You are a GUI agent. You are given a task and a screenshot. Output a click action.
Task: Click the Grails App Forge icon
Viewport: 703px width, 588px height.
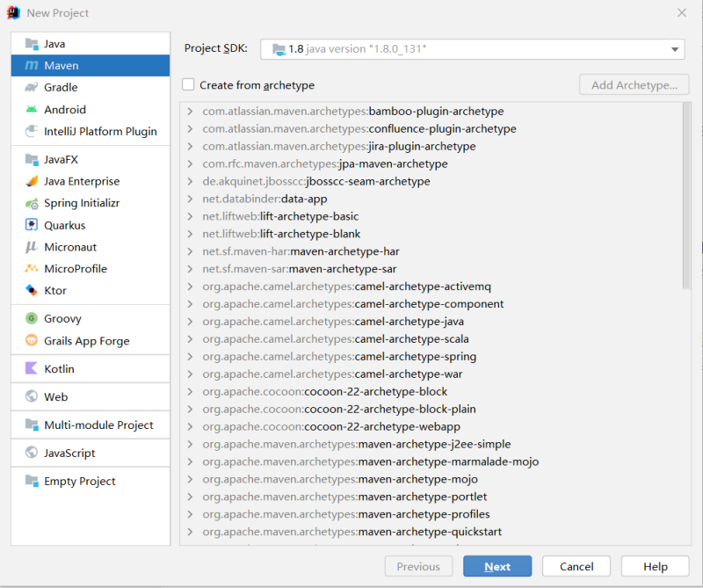pos(32,341)
